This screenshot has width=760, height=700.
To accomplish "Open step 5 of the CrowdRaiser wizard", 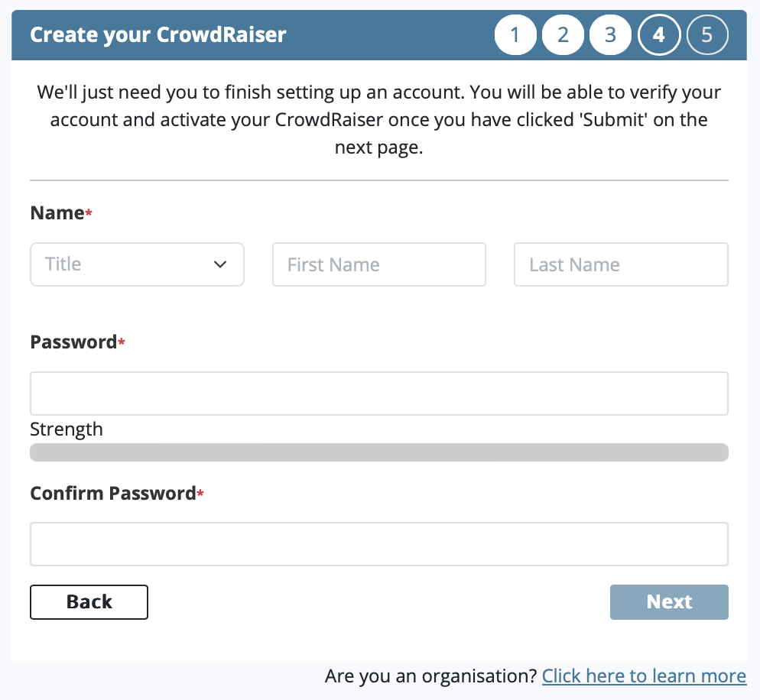I will (x=707, y=34).
